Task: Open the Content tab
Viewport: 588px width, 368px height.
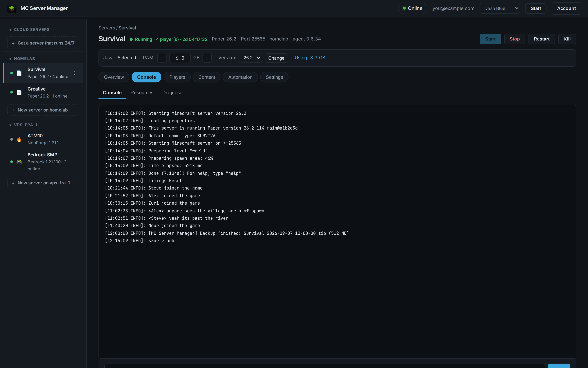Action: [207, 77]
